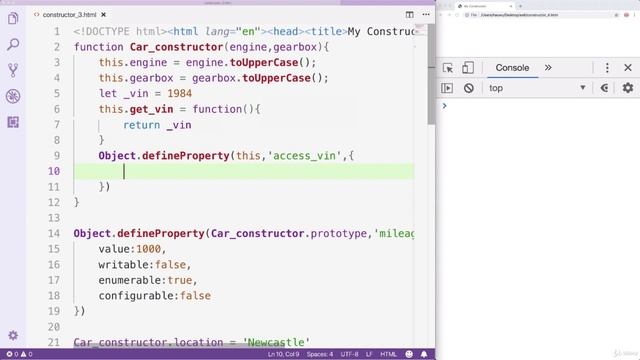
Task: Open the Explorer view in the activity bar
Action: pos(13,18)
